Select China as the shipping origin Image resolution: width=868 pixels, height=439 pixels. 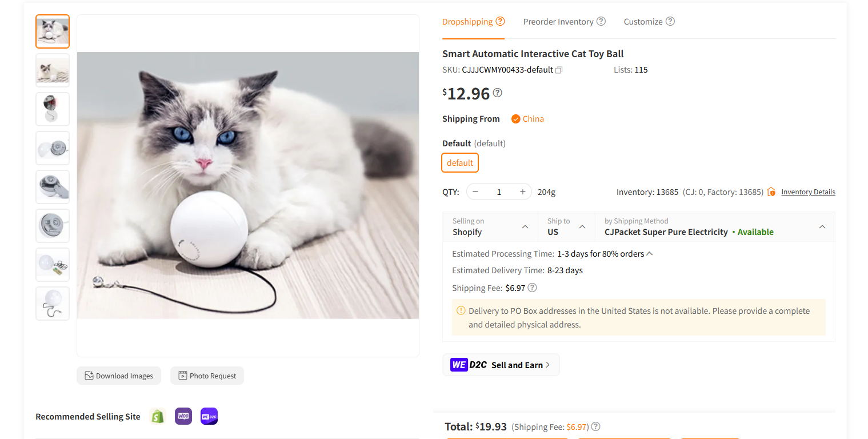click(527, 119)
